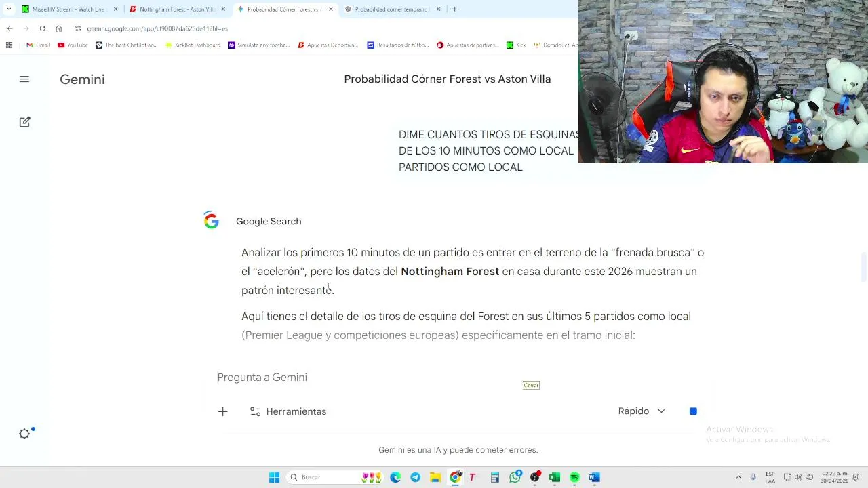Image resolution: width=868 pixels, height=488 pixels.
Task: Open the clock and date panel
Action: tap(834, 477)
